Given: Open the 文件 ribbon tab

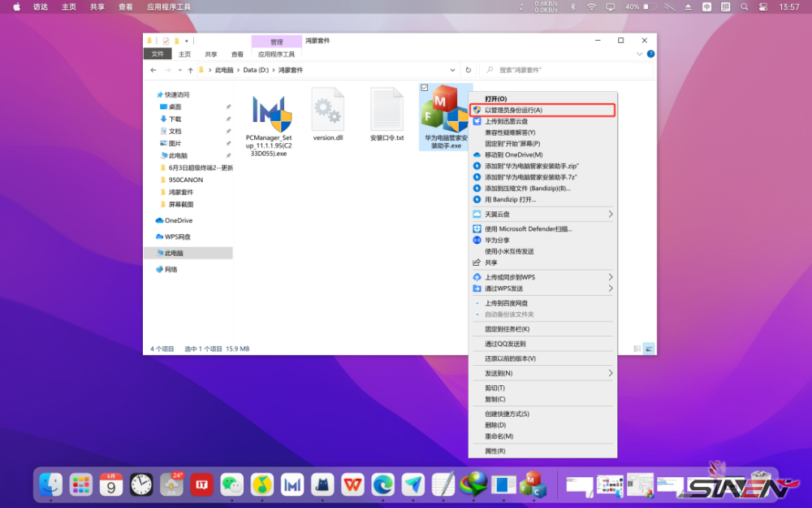Looking at the screenshot, I should (x=158, y=54).
